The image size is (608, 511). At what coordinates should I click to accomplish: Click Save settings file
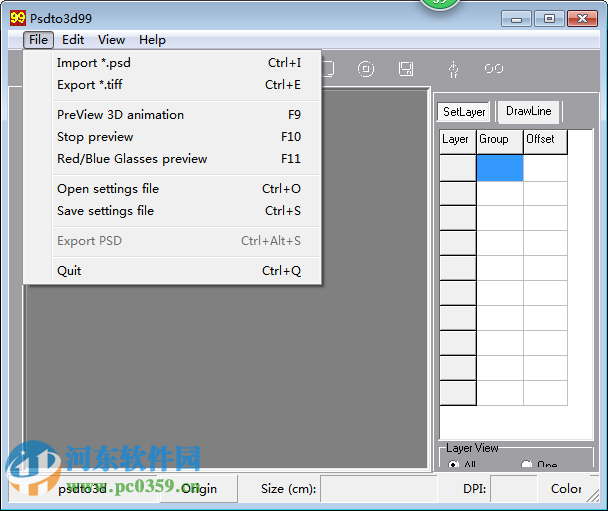click(x=179, y=211)
